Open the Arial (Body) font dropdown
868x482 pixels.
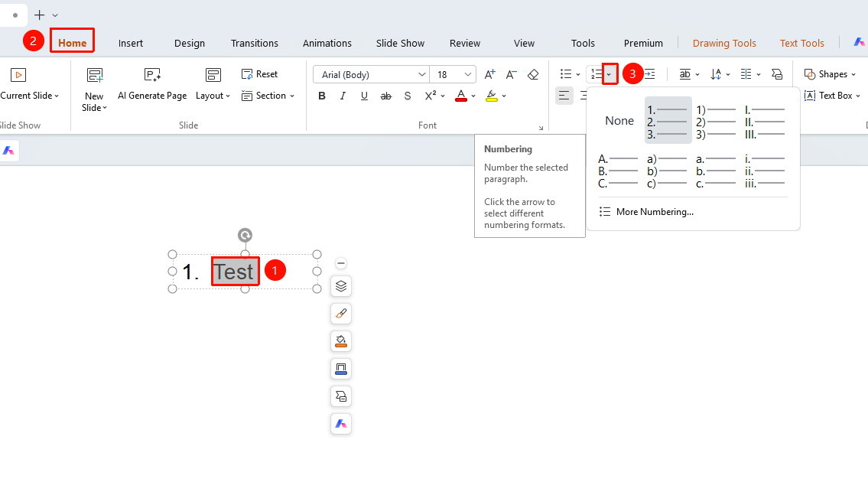pos(371,74)
